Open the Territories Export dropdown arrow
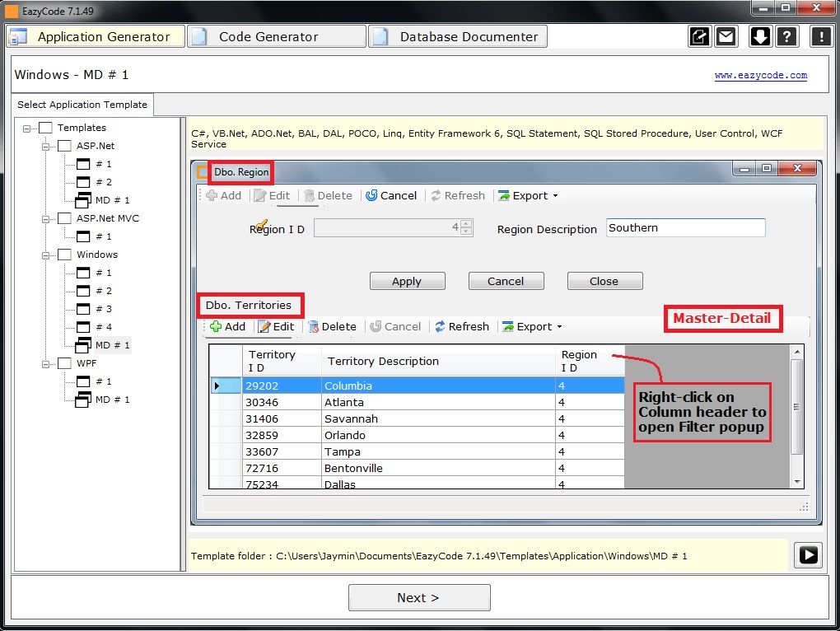Image resolution: width=840 pixels, height=631 pixels. click(x=560, y=327)
